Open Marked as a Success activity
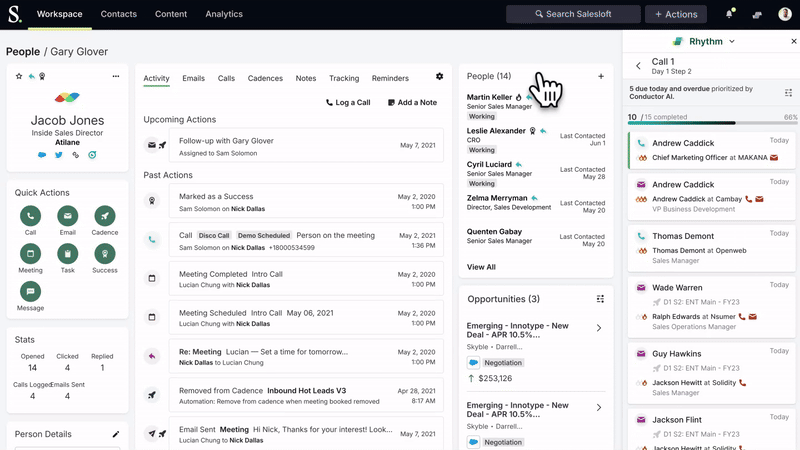800x450 pixels. 306,202
